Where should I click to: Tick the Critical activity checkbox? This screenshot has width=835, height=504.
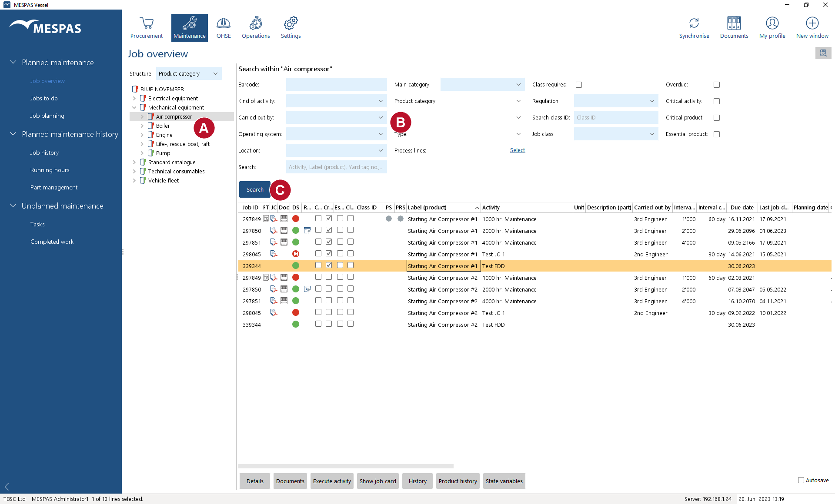point(717,101)
